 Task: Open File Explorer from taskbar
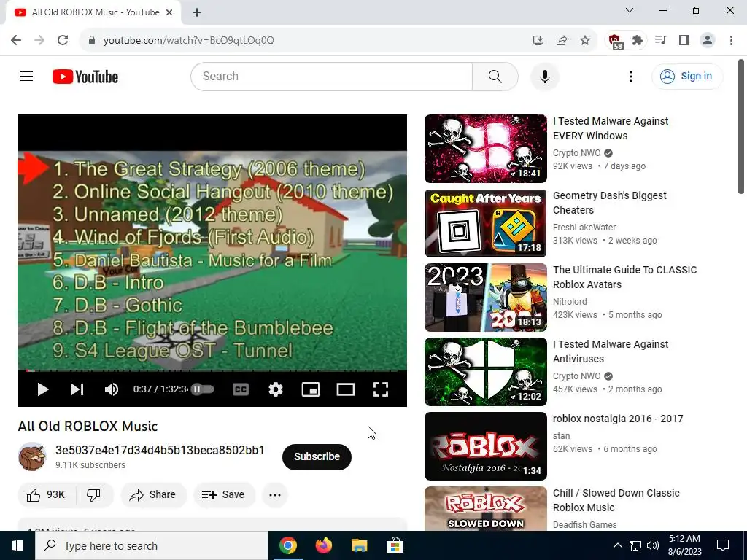359,545
